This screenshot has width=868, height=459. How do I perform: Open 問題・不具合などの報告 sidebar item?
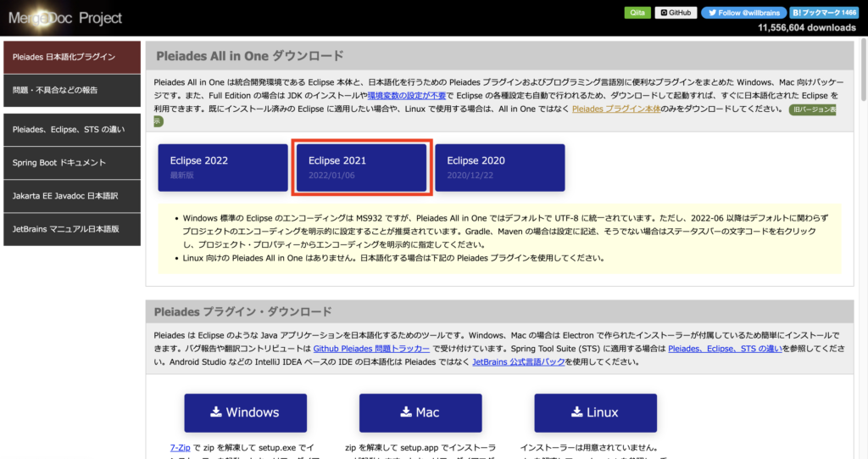click(72, 91)
